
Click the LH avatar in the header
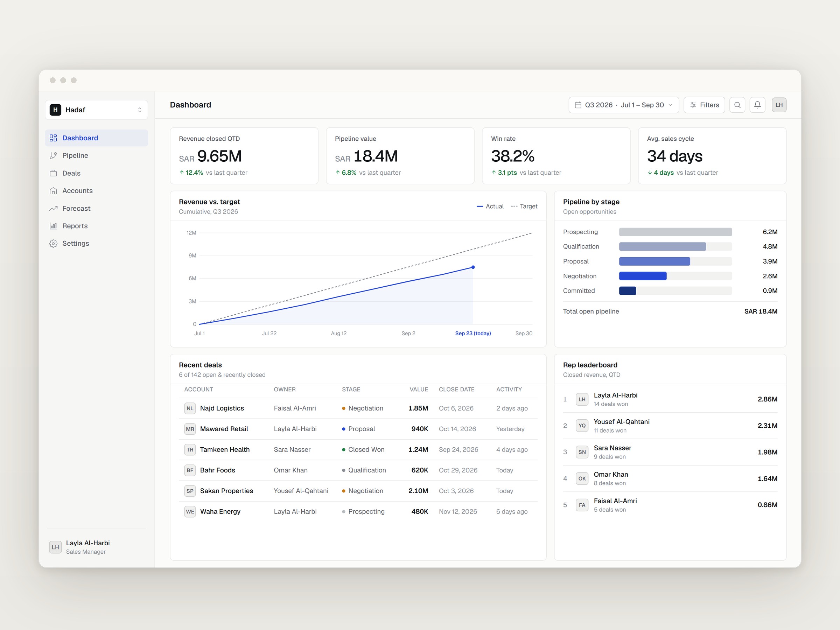tap(779, 105)
